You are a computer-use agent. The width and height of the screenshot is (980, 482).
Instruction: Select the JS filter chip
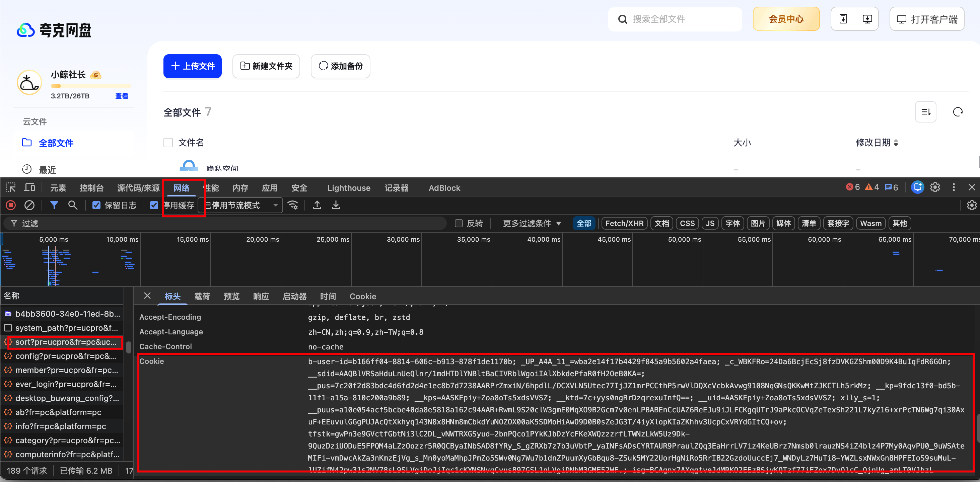pos(710,224)
